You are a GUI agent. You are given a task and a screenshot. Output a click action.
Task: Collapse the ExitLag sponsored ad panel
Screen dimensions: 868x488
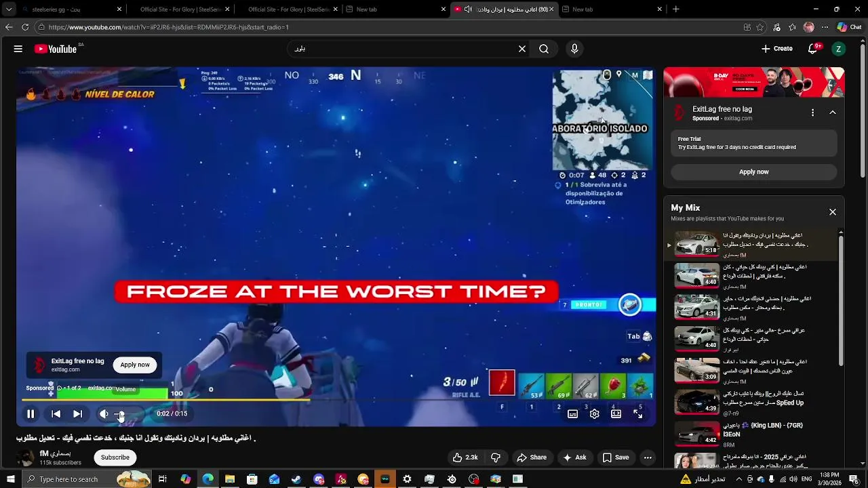833,113
